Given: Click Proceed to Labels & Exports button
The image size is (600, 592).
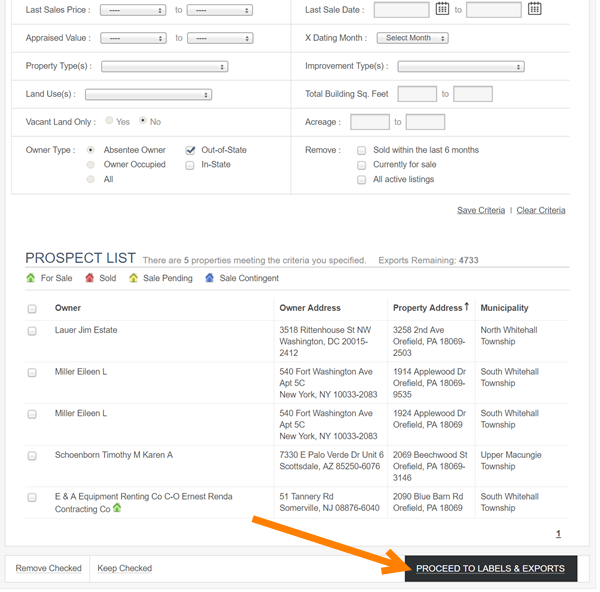Looking at the screenshot, I should (491, 569).
